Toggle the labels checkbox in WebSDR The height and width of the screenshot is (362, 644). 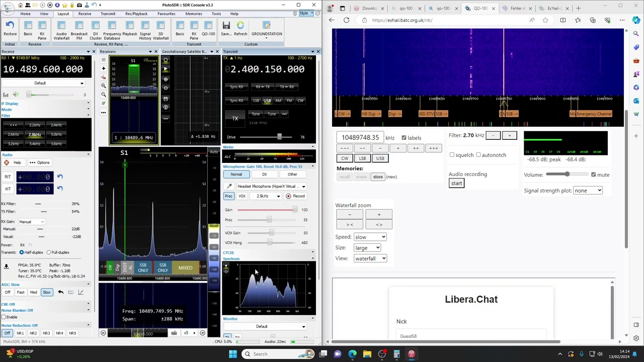(x=404, y=138)
